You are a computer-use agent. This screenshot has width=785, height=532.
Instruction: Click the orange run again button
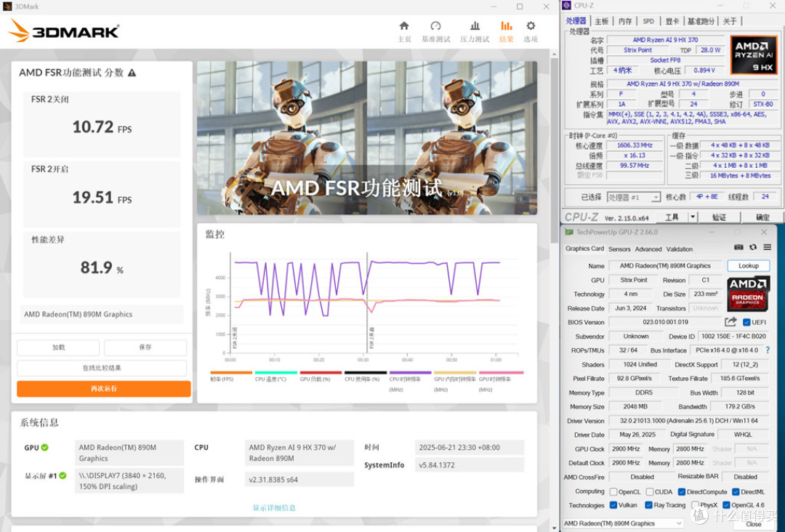[104, 388]
